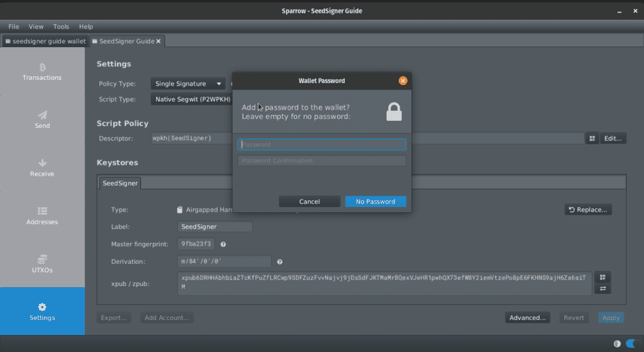This screenshot has height=352, width=644.
Task: Open the Settings sidebar section
Action: 42,311
